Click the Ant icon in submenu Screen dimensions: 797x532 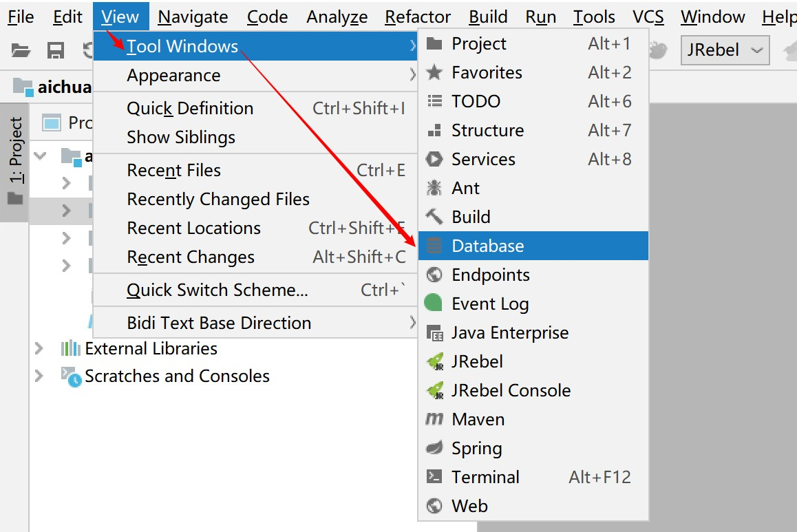(434, 188)
